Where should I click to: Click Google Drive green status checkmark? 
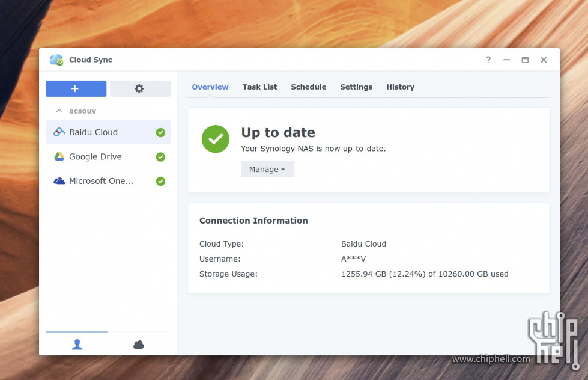(x=160, y=157)
